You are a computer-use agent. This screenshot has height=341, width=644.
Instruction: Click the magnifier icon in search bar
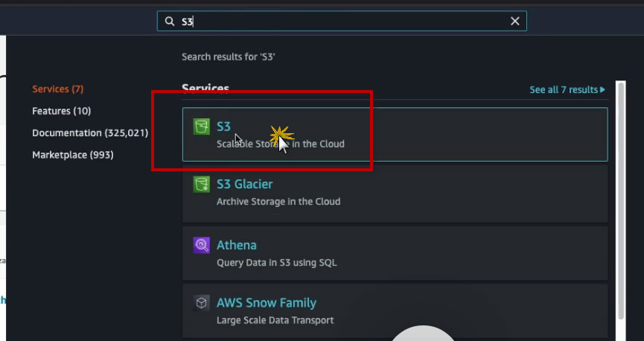click(x=170, y=22)
